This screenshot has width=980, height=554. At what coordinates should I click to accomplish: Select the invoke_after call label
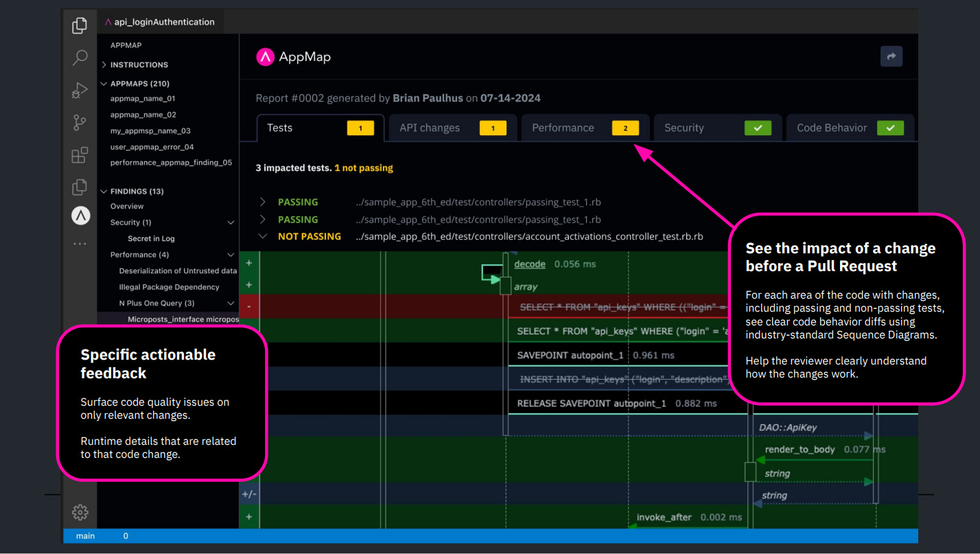click(x=664, y=517)
